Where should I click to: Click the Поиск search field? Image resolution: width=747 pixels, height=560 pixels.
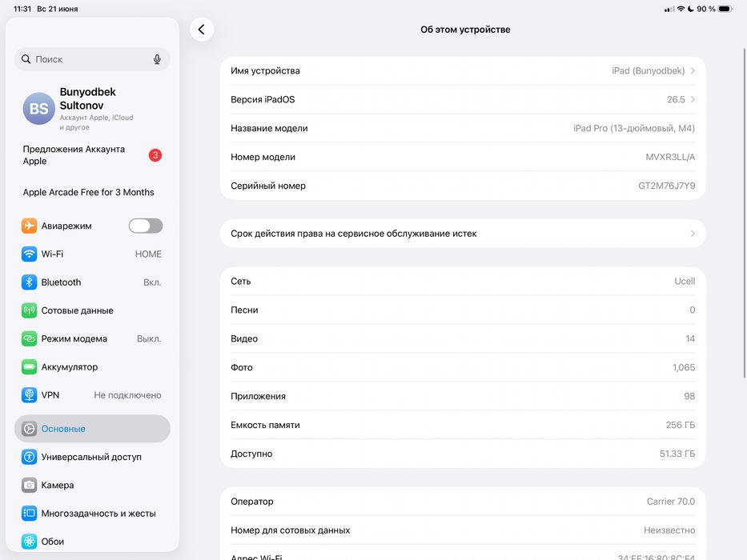(92, 59)
